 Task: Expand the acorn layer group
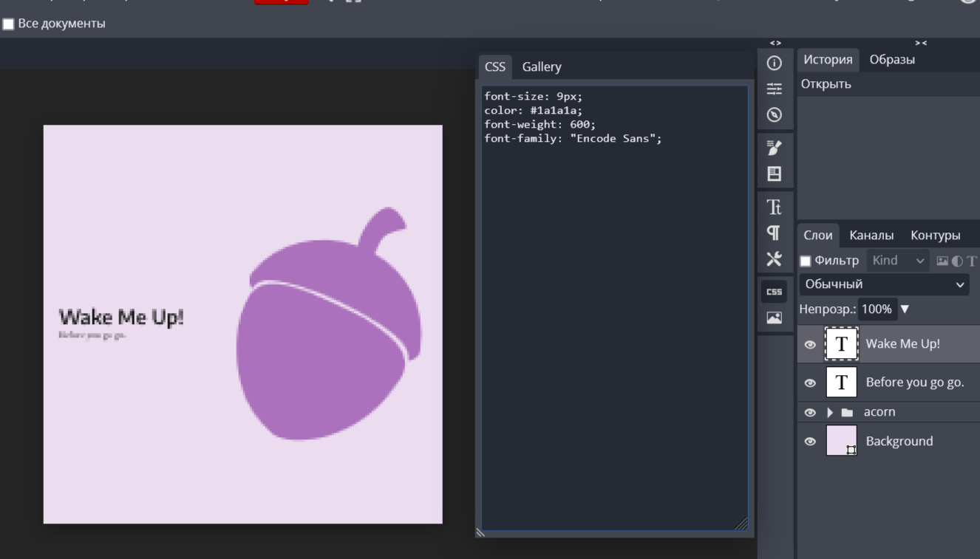coord(830,413)
